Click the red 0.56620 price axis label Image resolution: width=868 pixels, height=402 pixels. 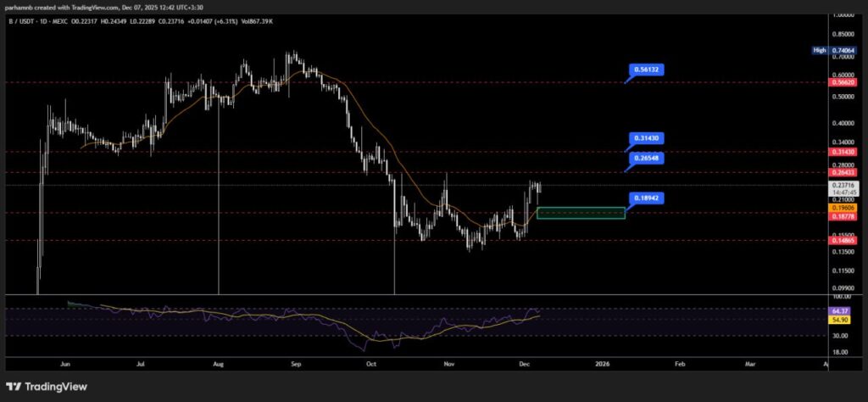[845, 83]
